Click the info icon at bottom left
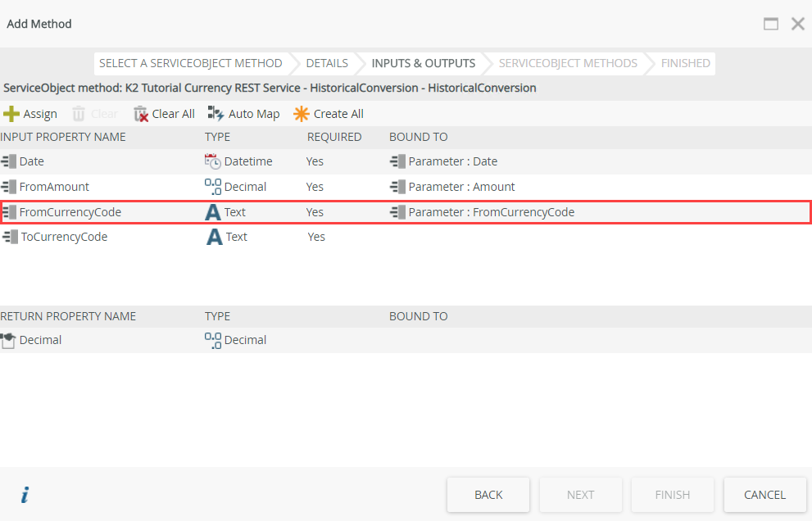812x521 pixels. tap(25, 495)
